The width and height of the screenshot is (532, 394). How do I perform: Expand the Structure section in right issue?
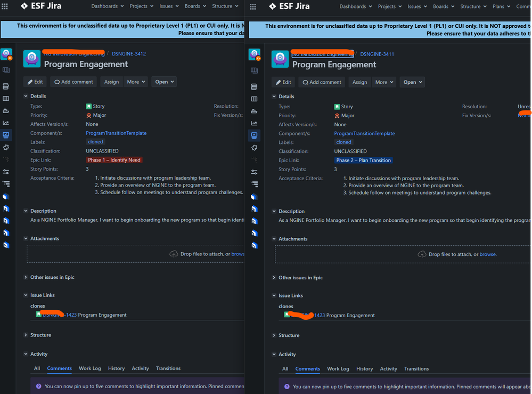pos(274,335)
